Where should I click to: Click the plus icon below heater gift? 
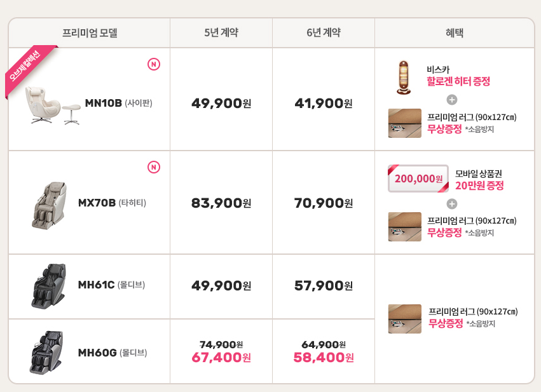[452, 100]
